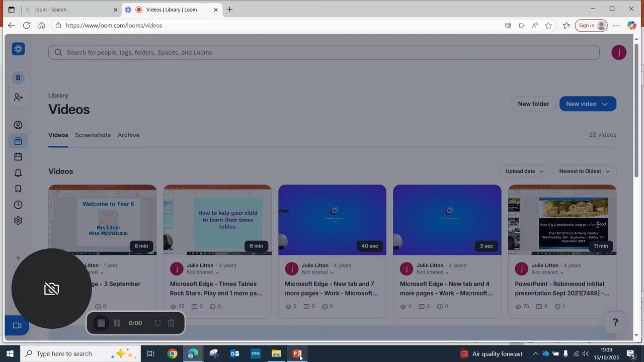Refresh the page
Viewport: 644px width, 362px height.
click(26, 26)
